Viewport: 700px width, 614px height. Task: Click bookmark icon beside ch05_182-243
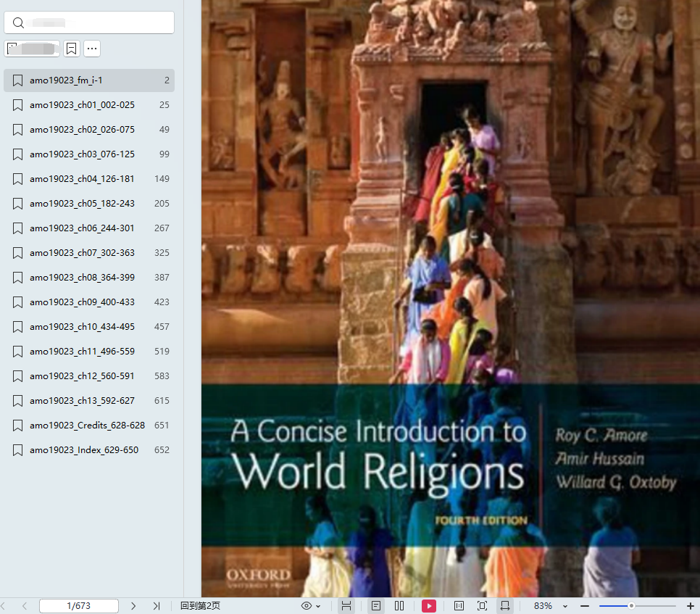pyautogui.click(x=17, y=204)
